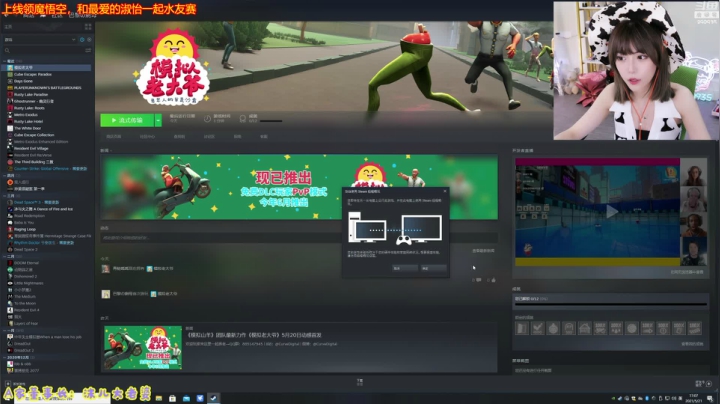The width and height of the screenshot is (720, 404).
Task: Open File Explorer from taskbar
Action: pos(159,398)
